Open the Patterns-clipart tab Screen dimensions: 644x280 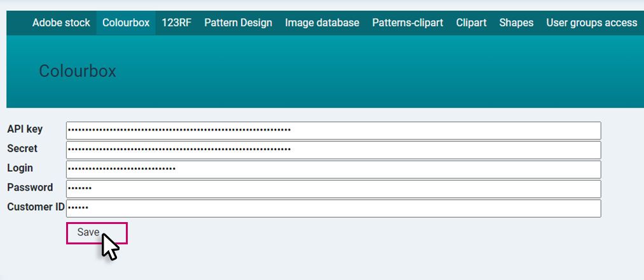[408, 23]
